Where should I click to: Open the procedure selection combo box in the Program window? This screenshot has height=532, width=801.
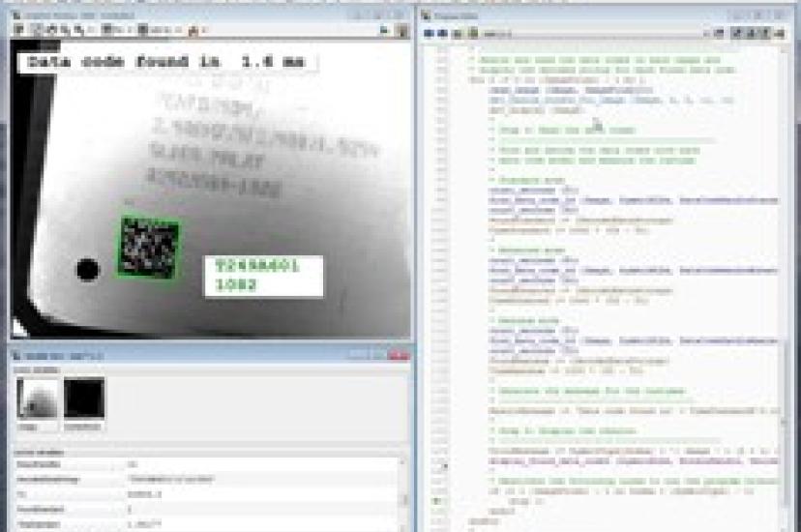596,34
